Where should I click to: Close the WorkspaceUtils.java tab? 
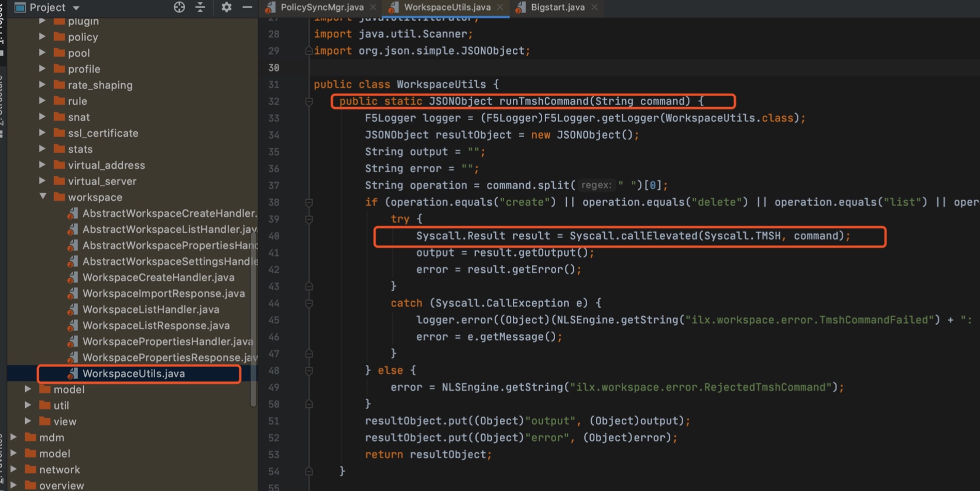tap(500, 7)
